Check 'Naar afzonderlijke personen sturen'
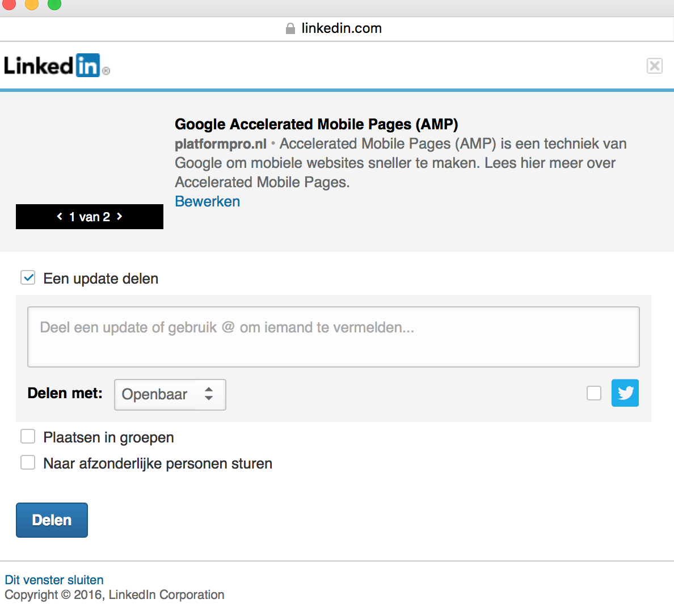The width and height of the screenshot is (674, 616). (28, 462)
